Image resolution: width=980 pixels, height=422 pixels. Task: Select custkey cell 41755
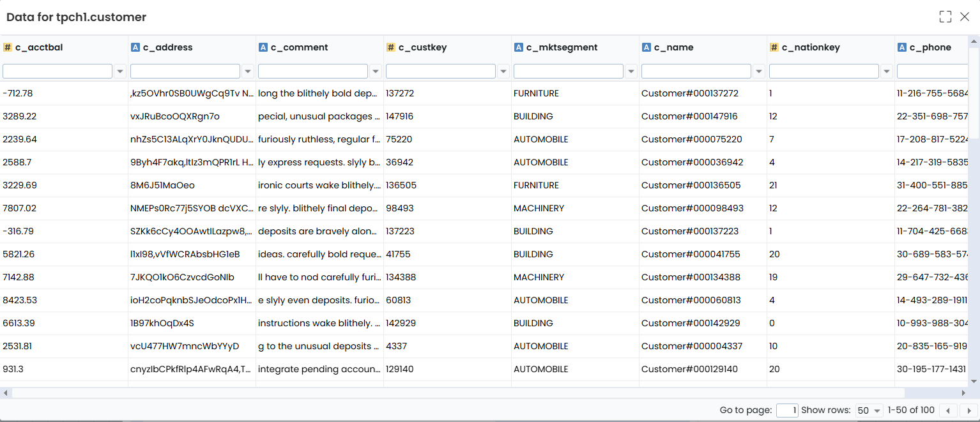click(447, 254)
